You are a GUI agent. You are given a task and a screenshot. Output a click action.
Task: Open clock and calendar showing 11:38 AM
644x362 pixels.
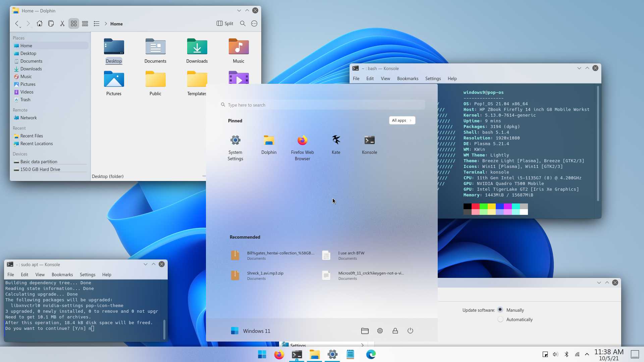pyautogui.click(x=609, y=355)
